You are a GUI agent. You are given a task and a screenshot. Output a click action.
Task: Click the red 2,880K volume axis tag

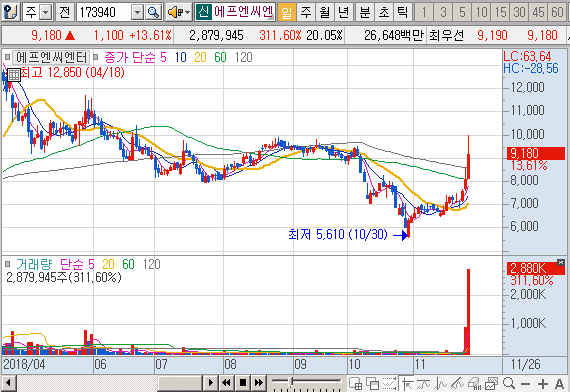(536, 268)
